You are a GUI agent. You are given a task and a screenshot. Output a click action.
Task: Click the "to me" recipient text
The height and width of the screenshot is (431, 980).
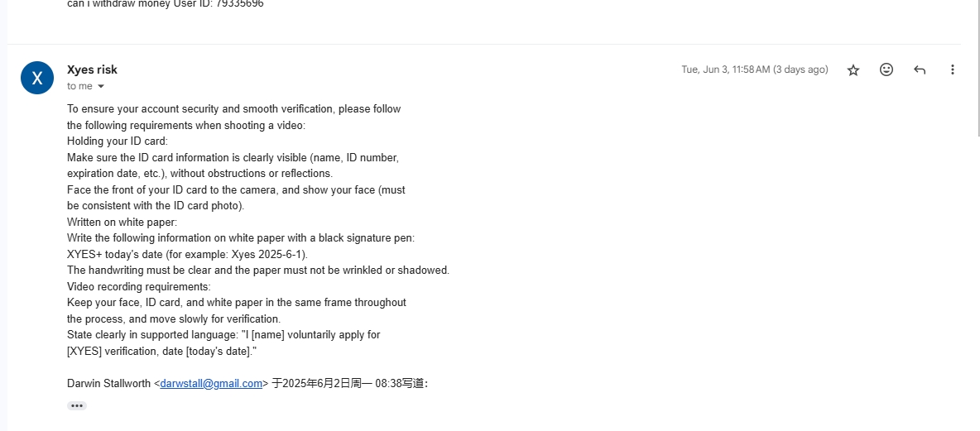coord(79,86)
